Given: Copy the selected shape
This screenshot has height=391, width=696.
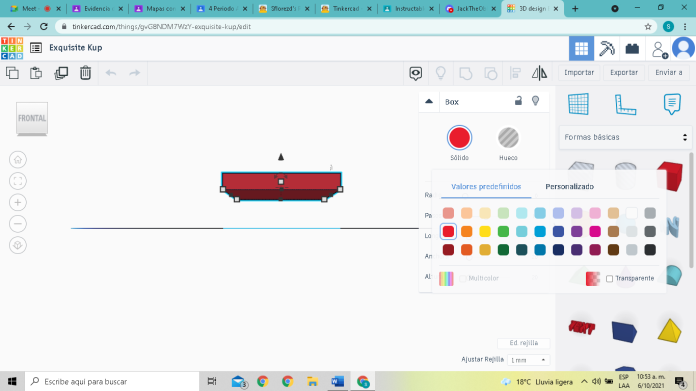Looking at the screenshot, I should 12,73.
